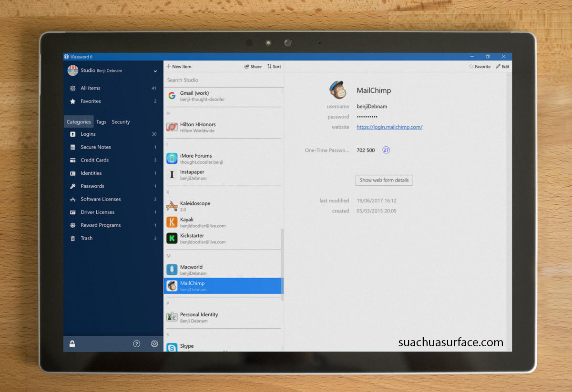Select the MailChimp list entry

point(223,286)
